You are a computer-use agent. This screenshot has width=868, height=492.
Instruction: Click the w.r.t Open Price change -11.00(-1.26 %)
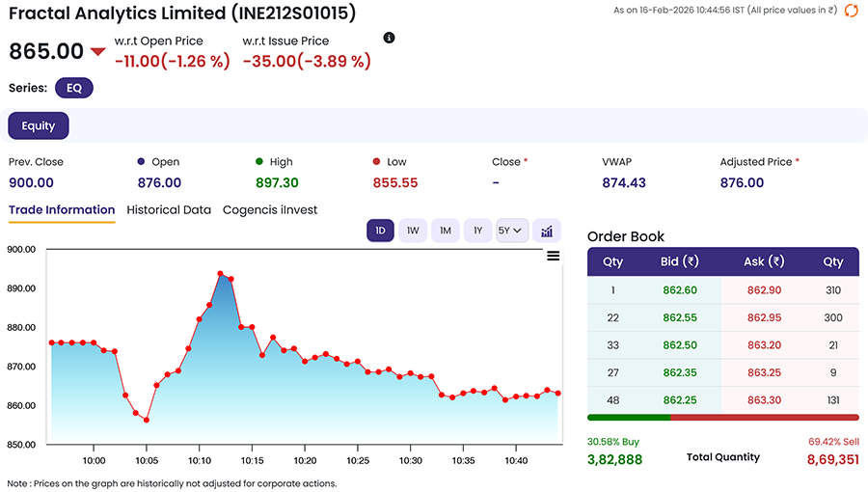coord(173,61)
